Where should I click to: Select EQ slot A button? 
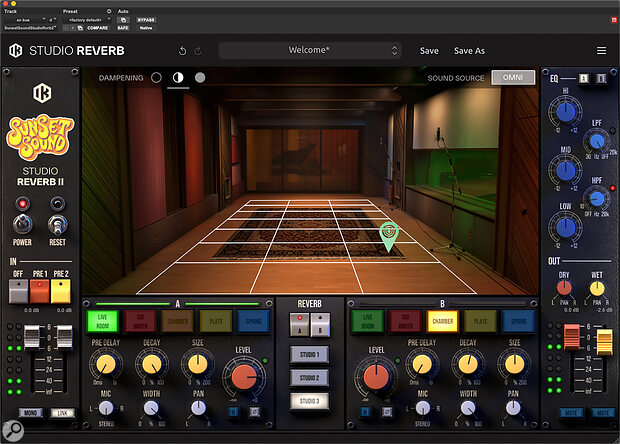[584, 79]
